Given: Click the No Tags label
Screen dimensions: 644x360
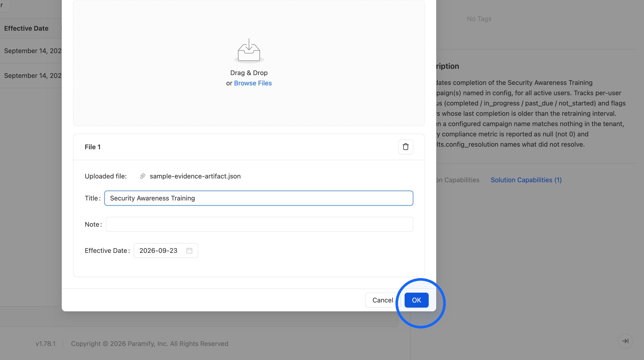Looking at the screenshot, I should click(479, 19).
